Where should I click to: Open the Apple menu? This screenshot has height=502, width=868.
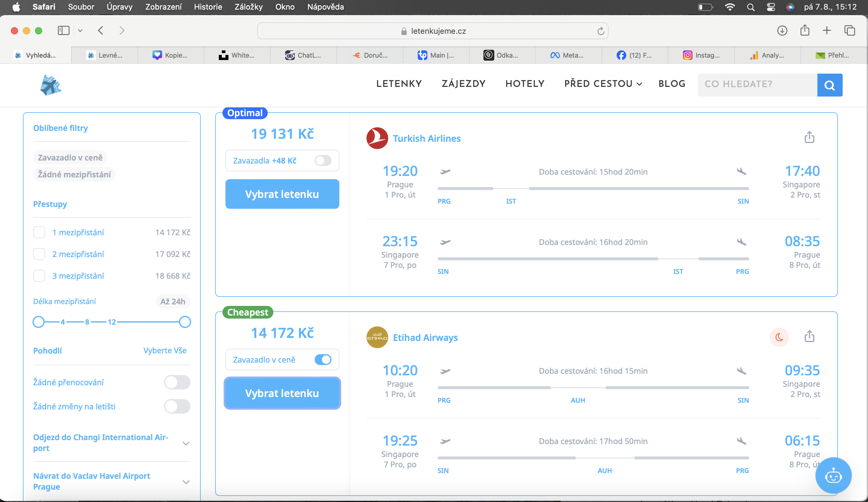(16, 7)
